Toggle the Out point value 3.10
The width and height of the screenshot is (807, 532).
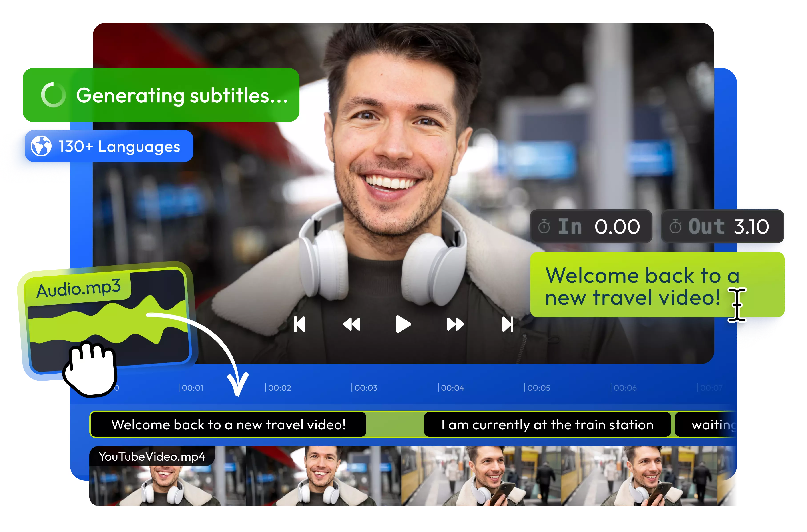751,226
